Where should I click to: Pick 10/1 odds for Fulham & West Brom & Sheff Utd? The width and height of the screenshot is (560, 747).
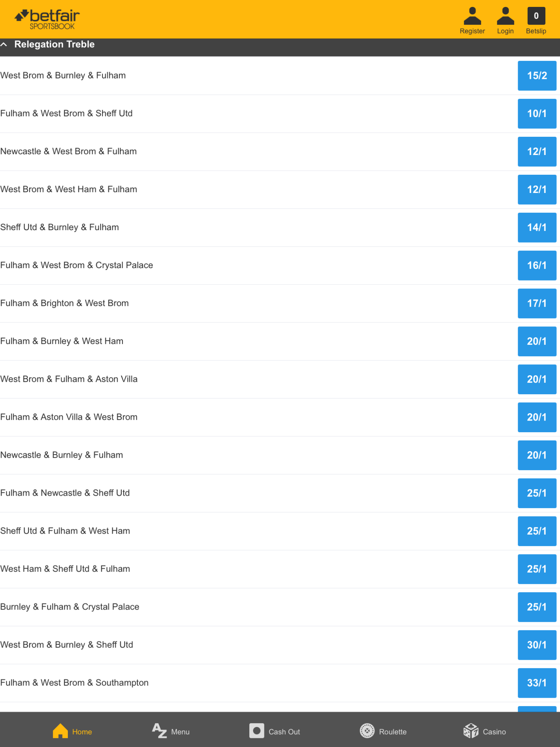pos(537,113)
